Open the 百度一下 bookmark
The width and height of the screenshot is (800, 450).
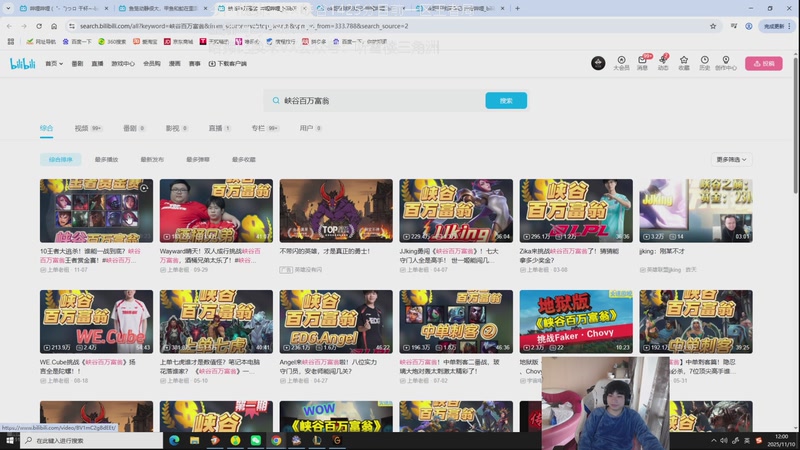pyautogui.click(x=77, y=41)
